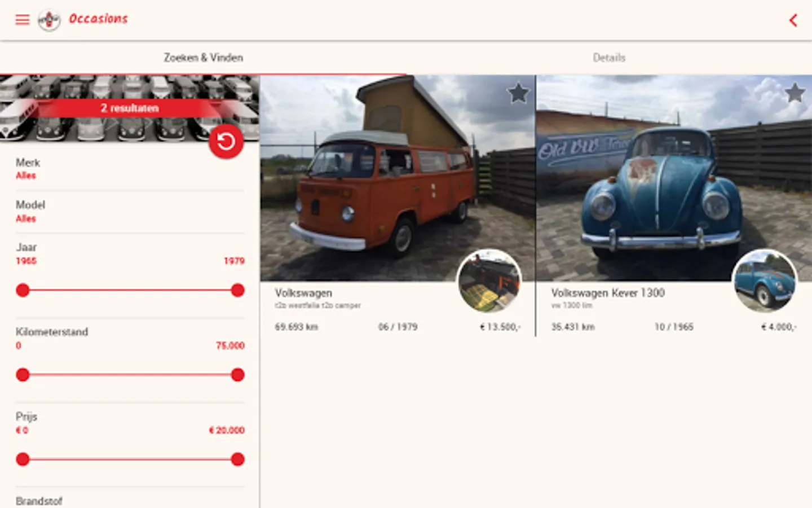The width and height of the screenshot is (812, 508).
Task: Open the blue Kever beetle photo
Action: (674, 178)
